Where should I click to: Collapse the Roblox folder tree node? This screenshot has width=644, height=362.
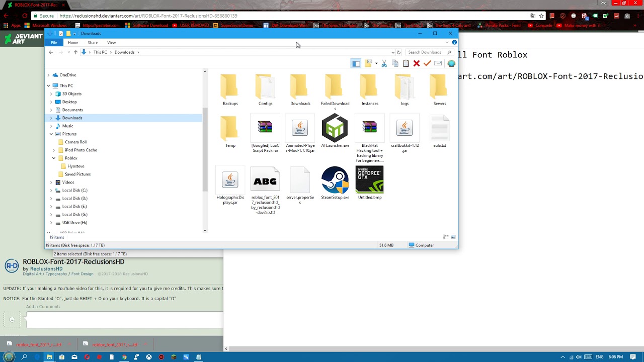click(54, 158)
